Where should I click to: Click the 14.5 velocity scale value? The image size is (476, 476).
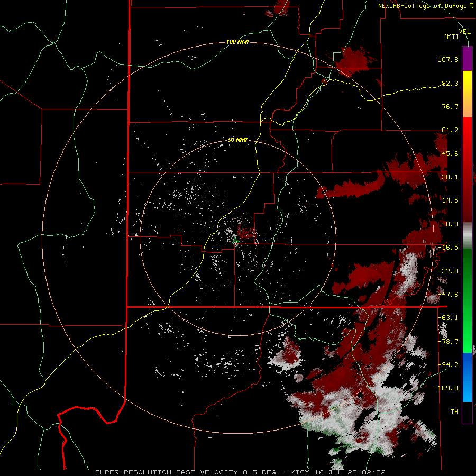coord(450,200)
